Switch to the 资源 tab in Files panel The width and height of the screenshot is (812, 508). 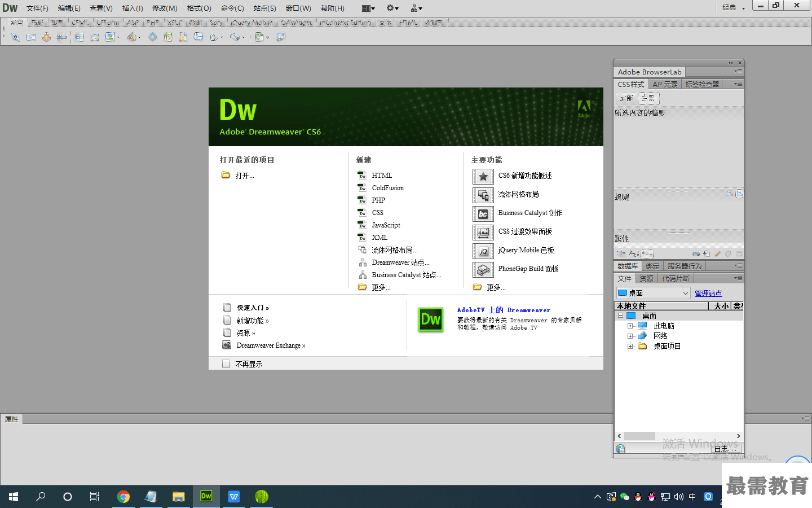(x=646, y=278)
